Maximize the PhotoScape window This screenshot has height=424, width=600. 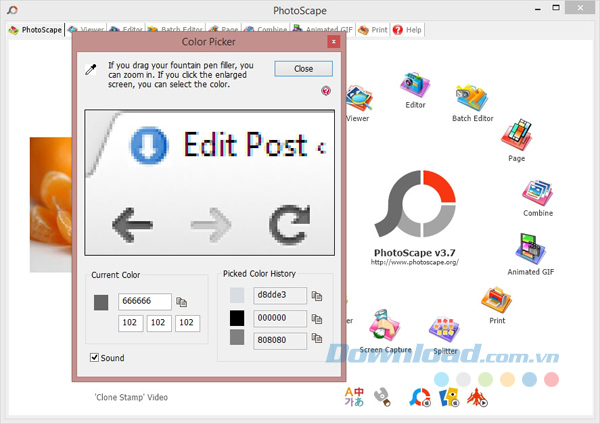click(556, 8)
